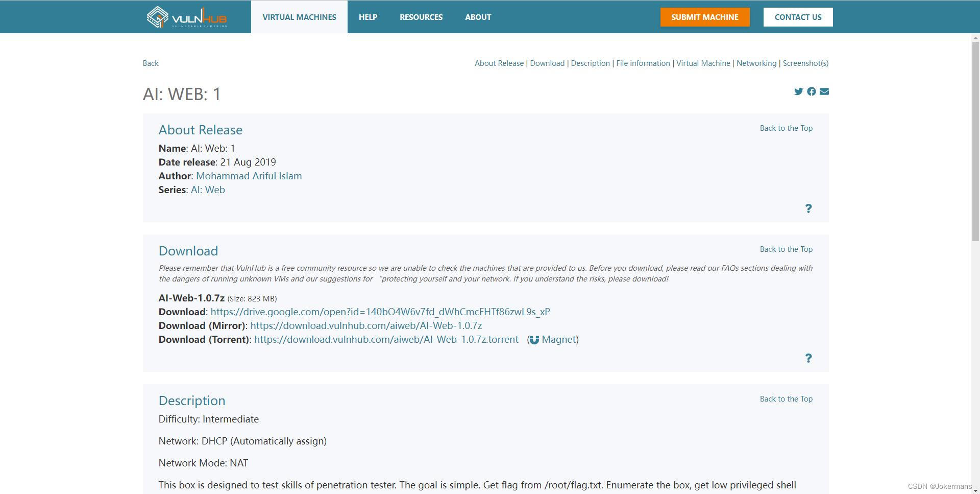Click Back to the Top in Download
Viewport: 980px width, 494px height.
tap(786, 249)
